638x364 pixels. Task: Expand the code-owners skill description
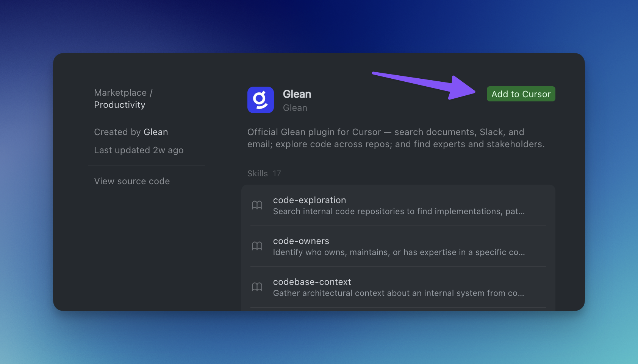(399, 252)
